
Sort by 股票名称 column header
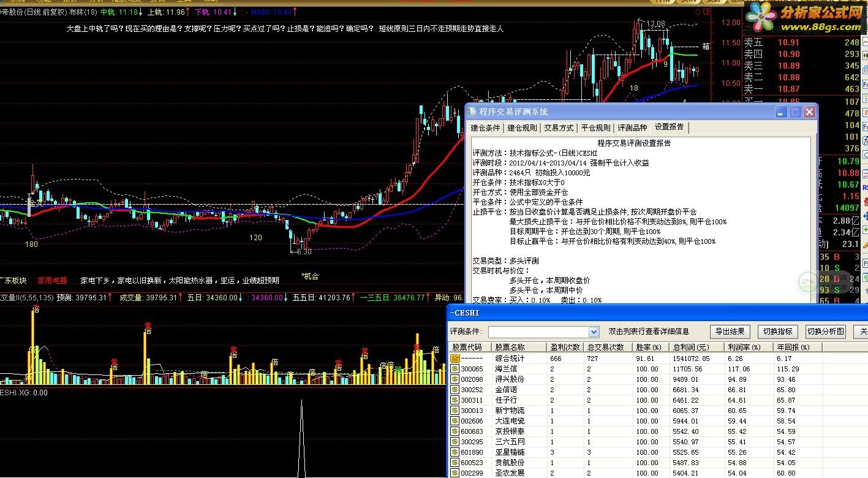520,347
